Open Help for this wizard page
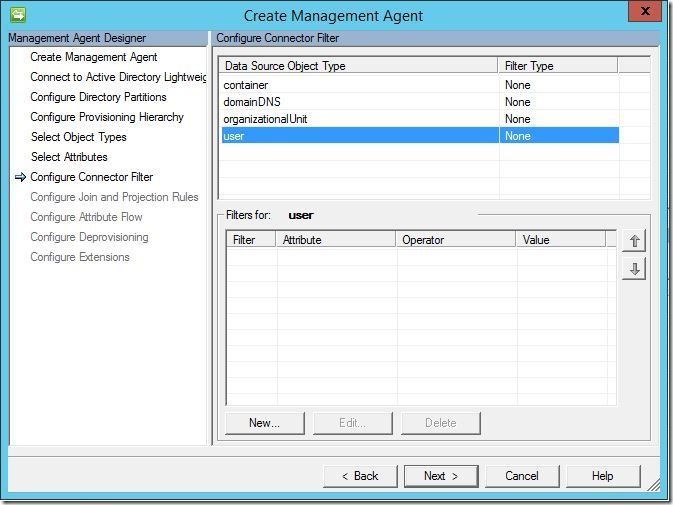 [x=603, y=476]
